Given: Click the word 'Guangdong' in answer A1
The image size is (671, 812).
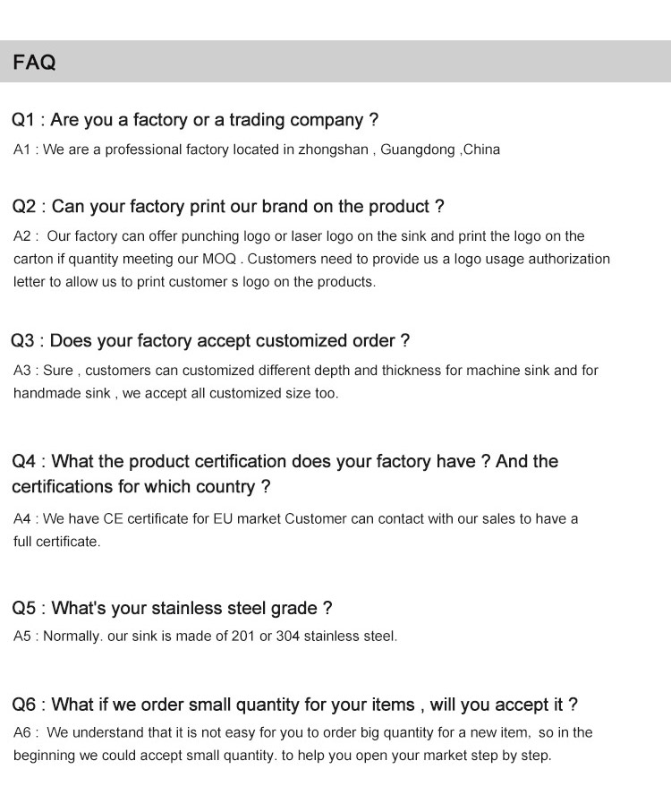Looking at the screenshot, I should coord(417,150).
